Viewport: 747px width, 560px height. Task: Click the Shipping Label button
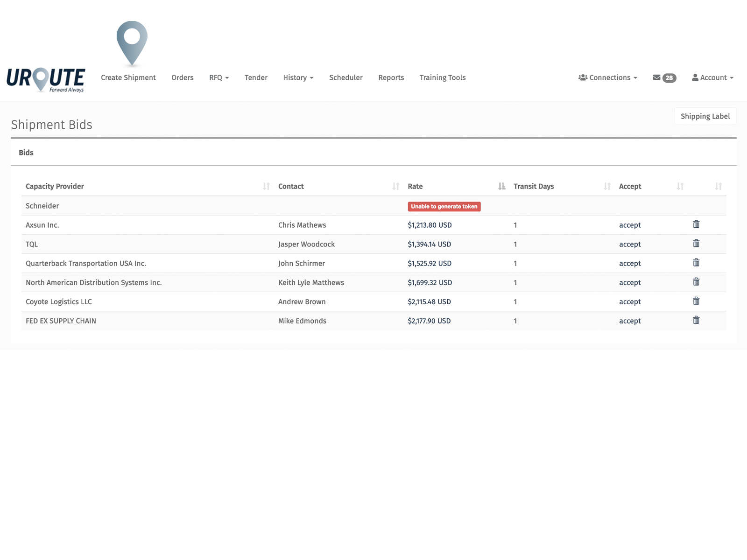click(x=705, y=116)
